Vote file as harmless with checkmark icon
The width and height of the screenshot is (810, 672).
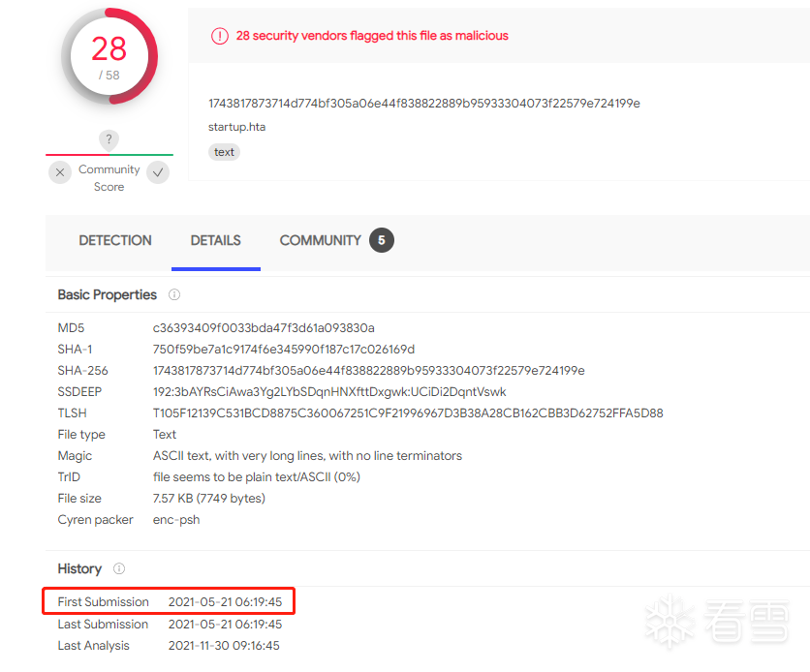(x=158, y=172)
